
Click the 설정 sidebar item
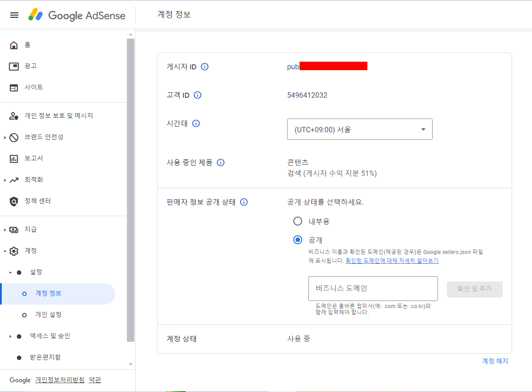click(x=36, y=272)
